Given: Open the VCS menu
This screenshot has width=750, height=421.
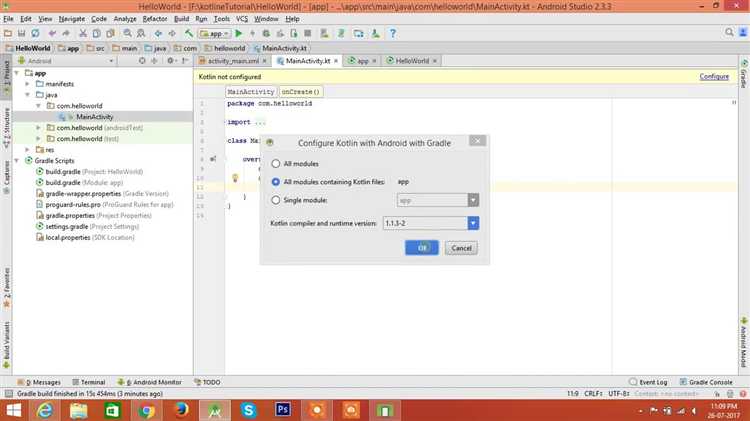Looking at the screenshot, I should click(x=242, y=19).
